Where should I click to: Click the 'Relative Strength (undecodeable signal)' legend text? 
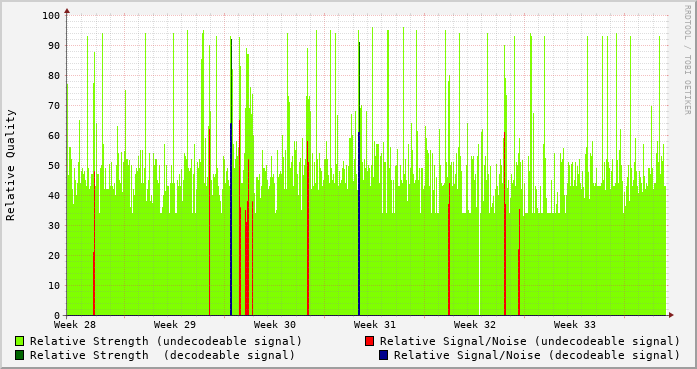click(166, 341)
